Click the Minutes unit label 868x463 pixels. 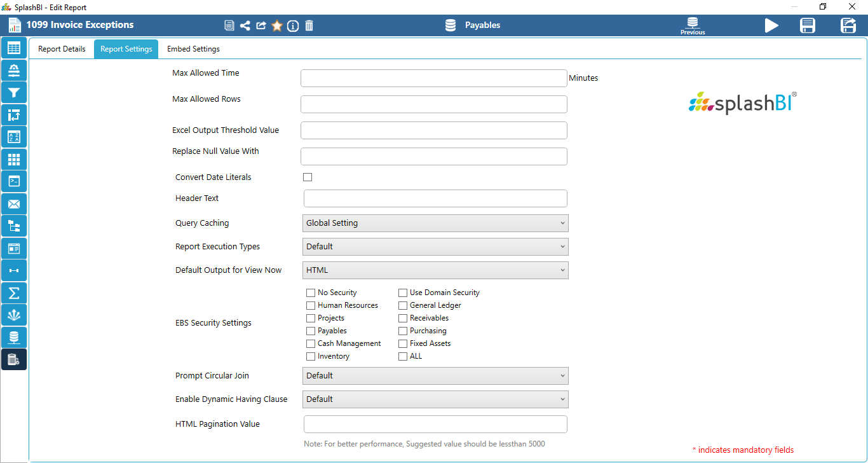[583, 78]
